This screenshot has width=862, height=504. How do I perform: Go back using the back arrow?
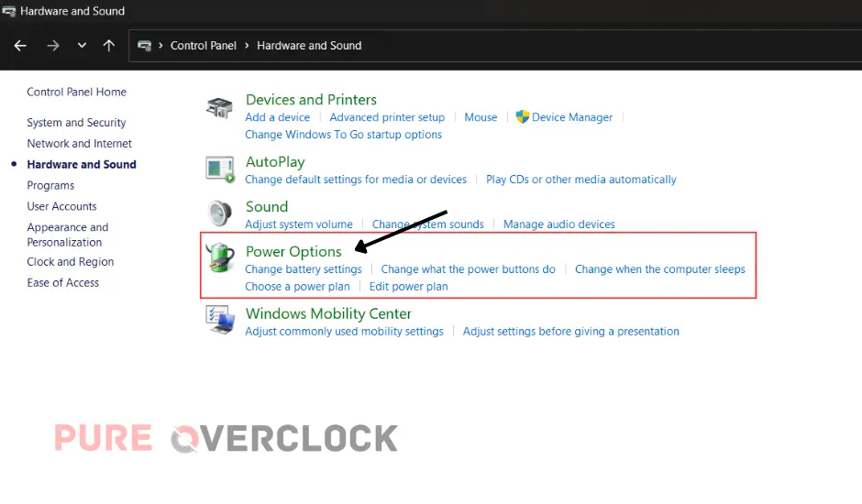[x=20, y=46]
